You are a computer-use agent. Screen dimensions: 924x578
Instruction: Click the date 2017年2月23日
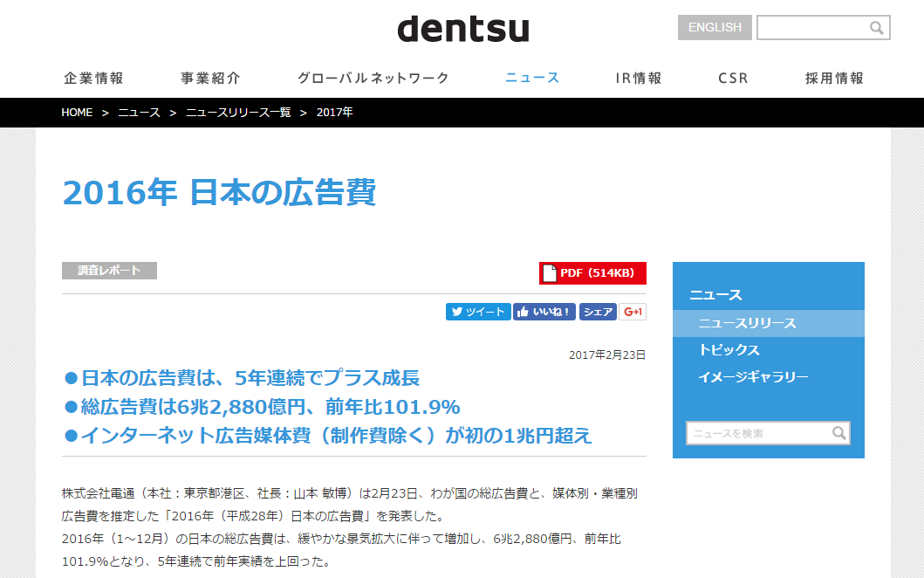607,354
